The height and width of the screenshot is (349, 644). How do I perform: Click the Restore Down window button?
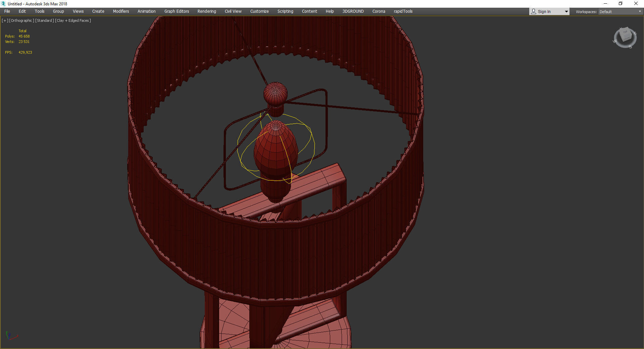[621, 4]
